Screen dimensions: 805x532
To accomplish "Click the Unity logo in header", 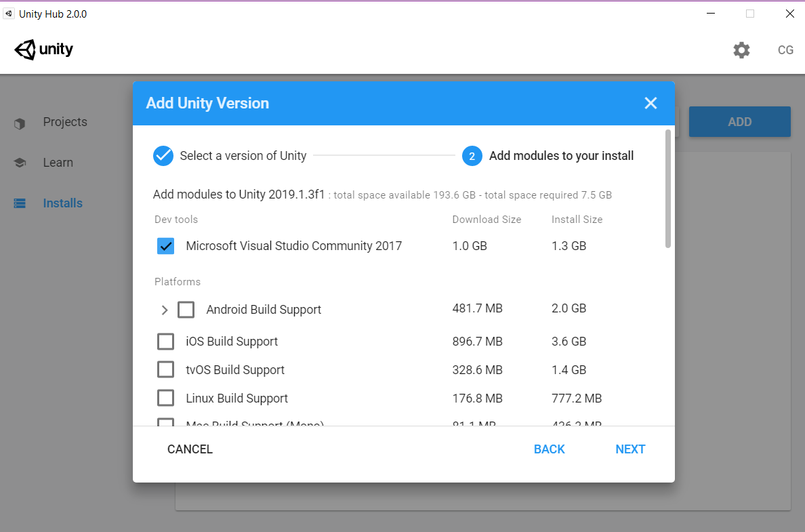I will point(43,49).
